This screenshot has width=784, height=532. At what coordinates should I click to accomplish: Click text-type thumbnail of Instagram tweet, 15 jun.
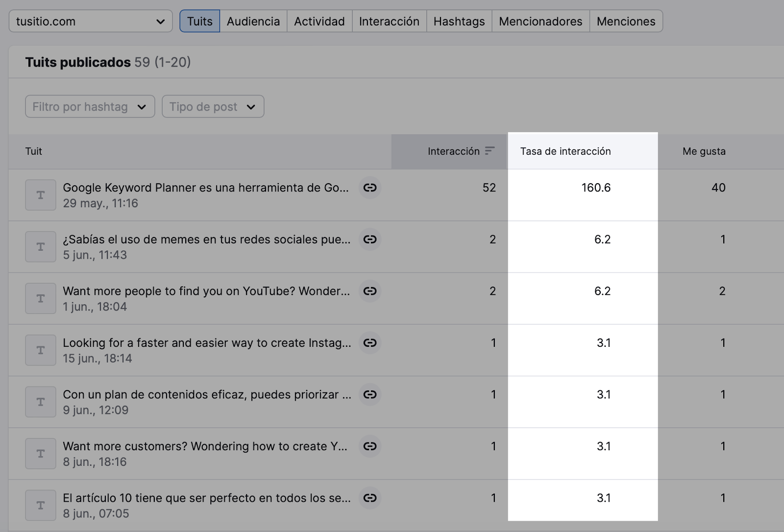(x=41, y=350)
